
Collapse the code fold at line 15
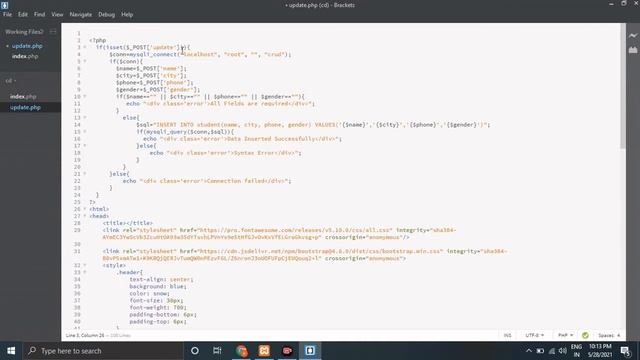tap(85, 132)
